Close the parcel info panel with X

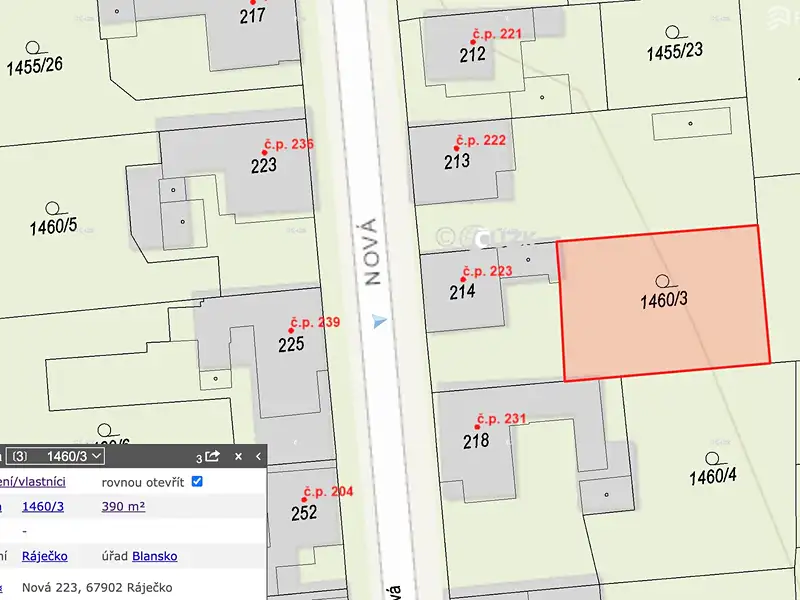point(238,457)
